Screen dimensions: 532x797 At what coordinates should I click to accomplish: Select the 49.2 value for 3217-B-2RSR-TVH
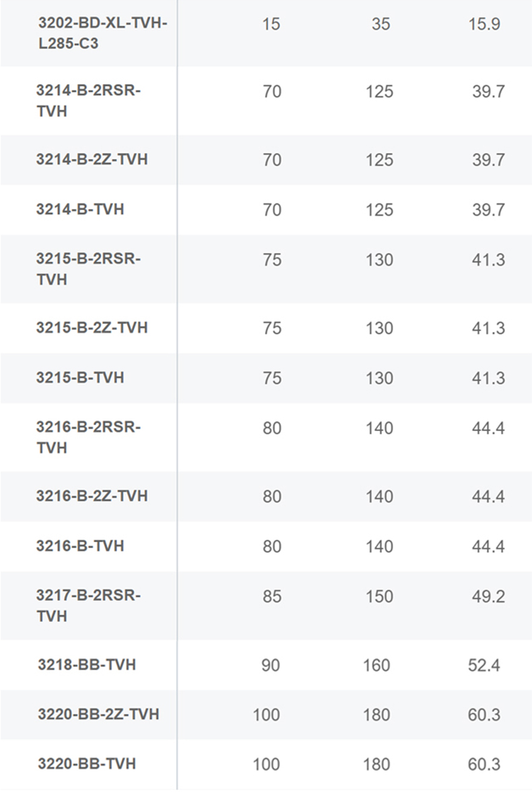point(488,596)
